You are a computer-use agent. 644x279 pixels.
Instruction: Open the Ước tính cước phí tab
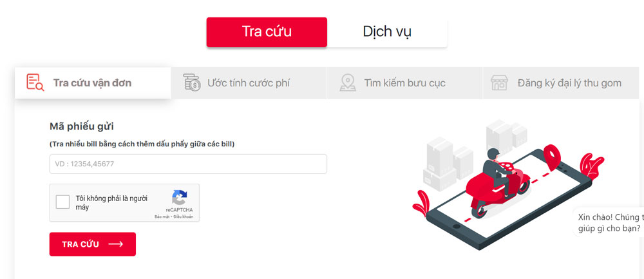(249, 83)
